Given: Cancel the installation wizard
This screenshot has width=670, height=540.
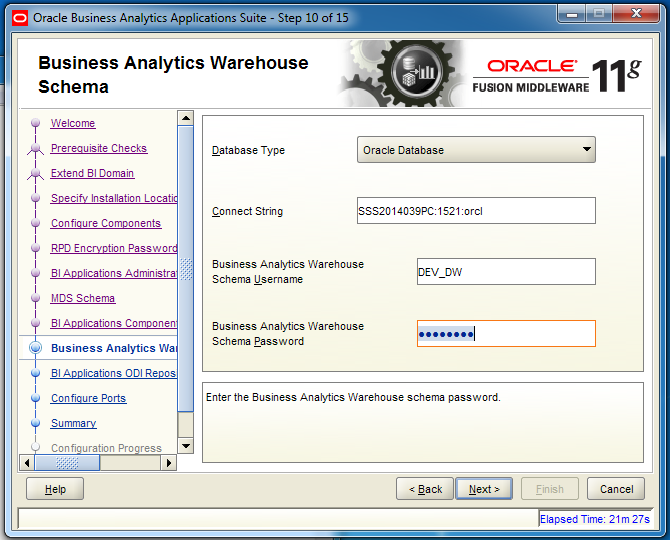Looking at the screenshot, I should coord(616,489).
